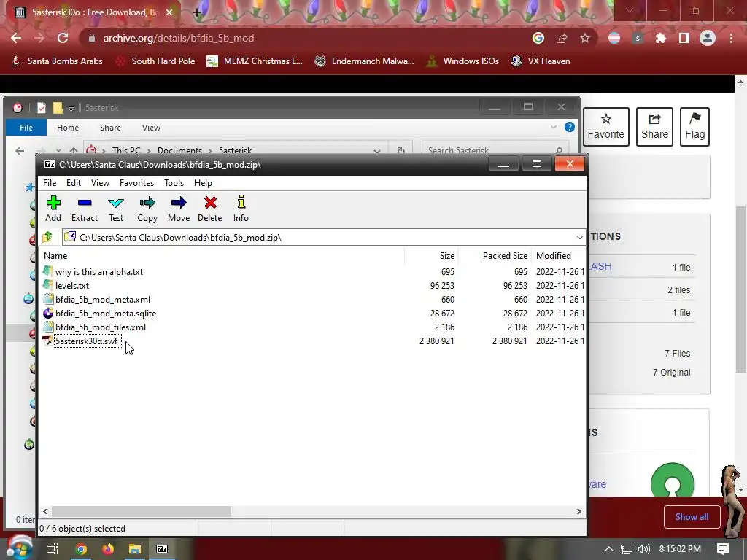Expand the Explorer ribbon chevron
The image size is (747, 560).
[554, 127]
